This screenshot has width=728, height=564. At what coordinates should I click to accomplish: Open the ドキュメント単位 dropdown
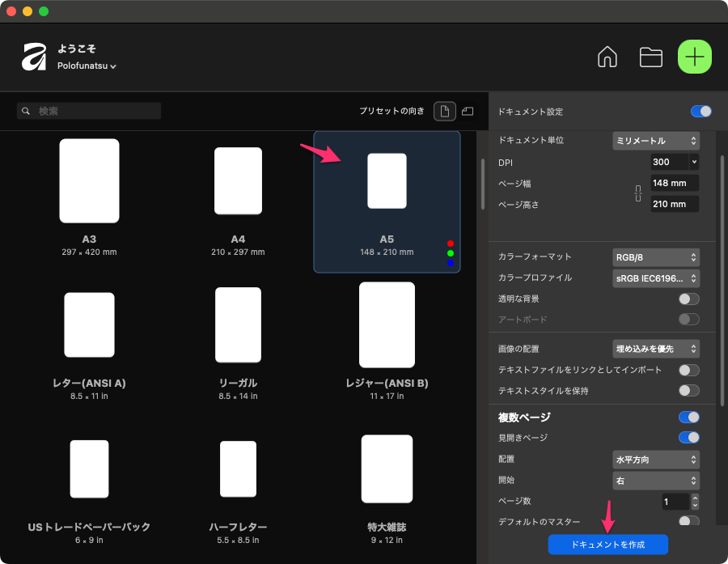(x=655, y=141)
